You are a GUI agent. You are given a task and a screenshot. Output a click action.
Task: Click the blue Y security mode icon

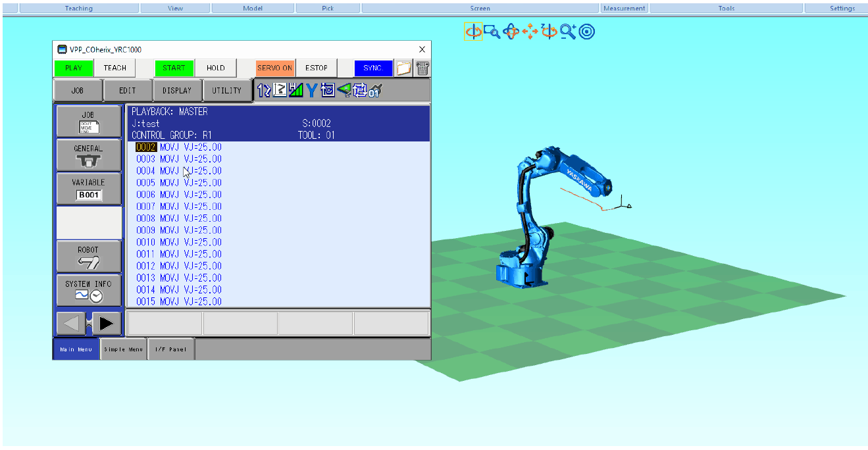tap(311, 91)
